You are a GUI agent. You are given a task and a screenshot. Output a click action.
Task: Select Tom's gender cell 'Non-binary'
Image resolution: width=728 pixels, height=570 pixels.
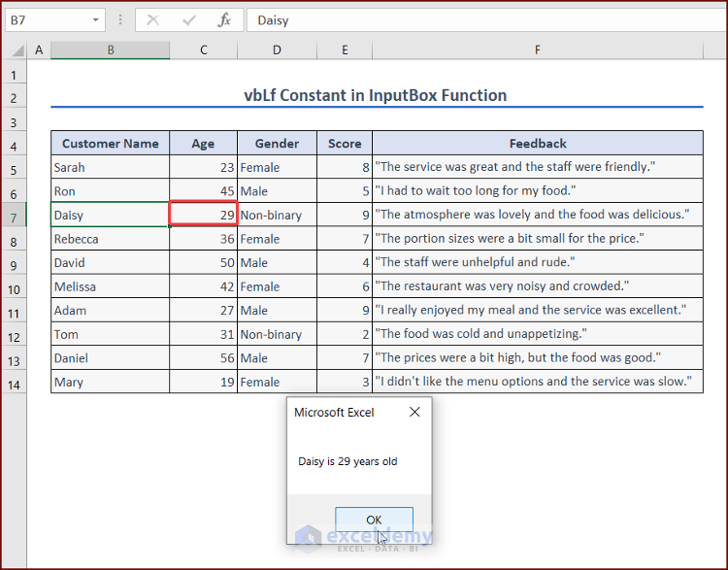coord(278,334)
